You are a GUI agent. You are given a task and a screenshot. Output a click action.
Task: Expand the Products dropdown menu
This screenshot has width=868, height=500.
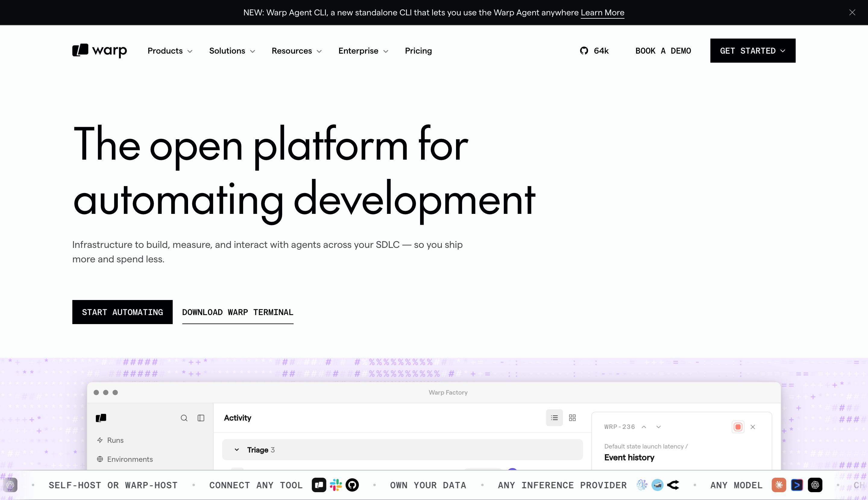coord(170,51)
